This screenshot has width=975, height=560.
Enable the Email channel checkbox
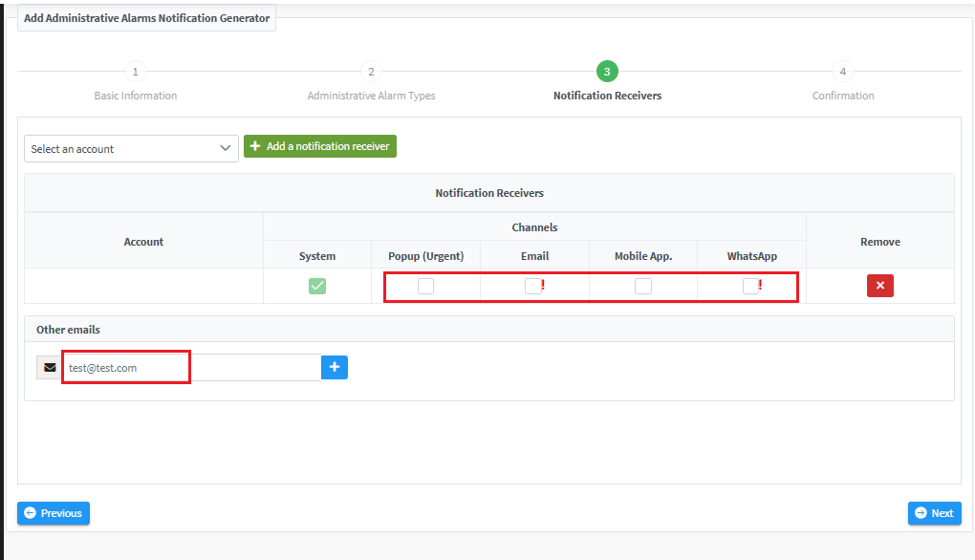[532, 286]
